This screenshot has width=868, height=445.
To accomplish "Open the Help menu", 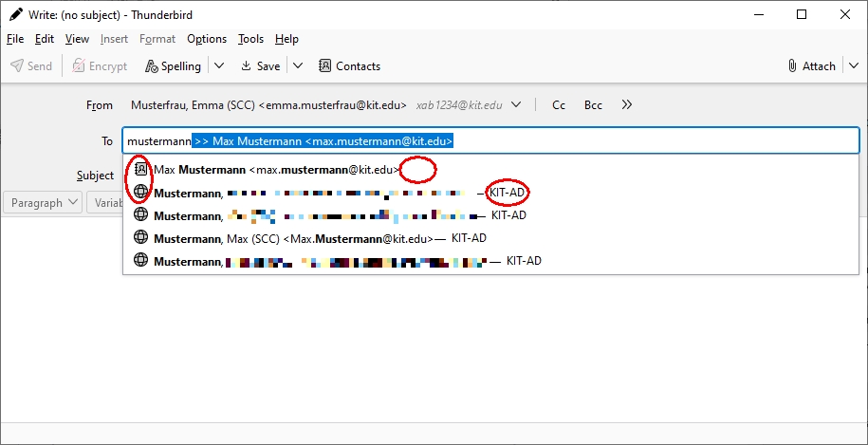I will point(286,39).
